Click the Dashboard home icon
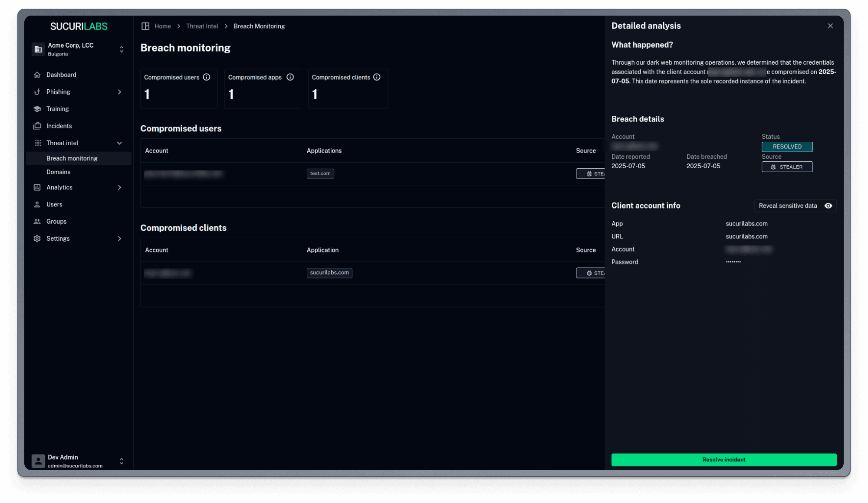The image size is (868, 503). pyautogui.click(x=37, y=75)
